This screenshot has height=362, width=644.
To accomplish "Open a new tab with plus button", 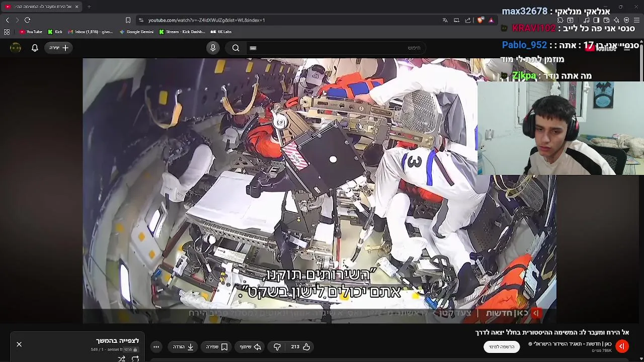I will [89, 7].
